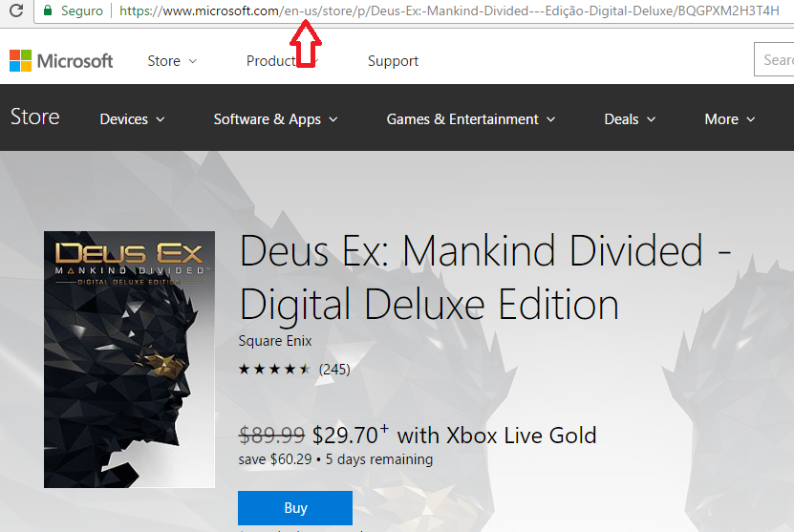Expand the More menu
This screenshot has width=794, height=532.
[x=730, y=119]
